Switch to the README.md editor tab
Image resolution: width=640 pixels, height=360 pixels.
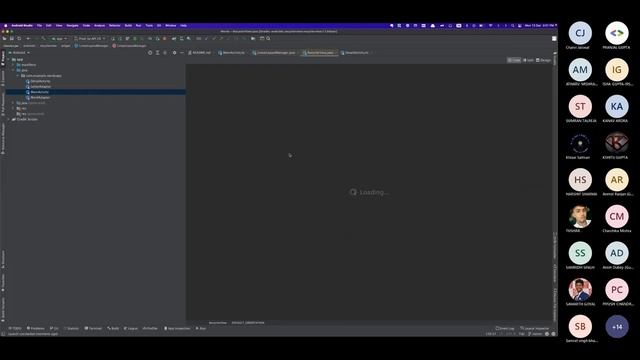[x=200, y=53]
